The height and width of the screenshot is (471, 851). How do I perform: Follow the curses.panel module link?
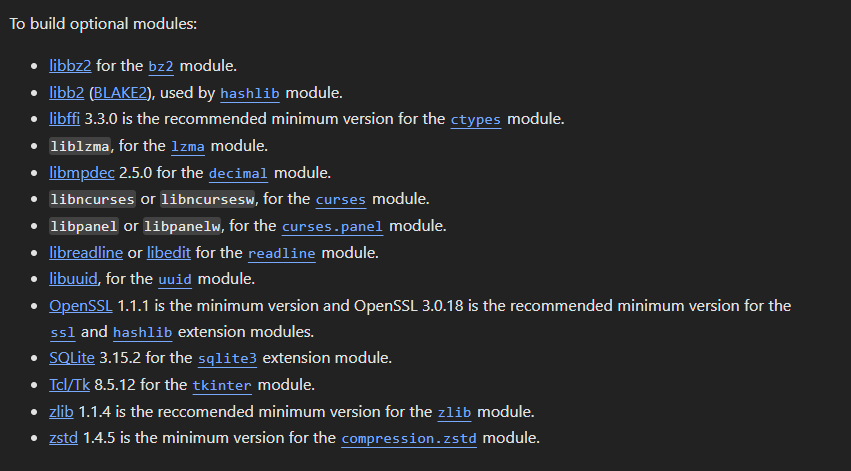(x=332, y=226)
